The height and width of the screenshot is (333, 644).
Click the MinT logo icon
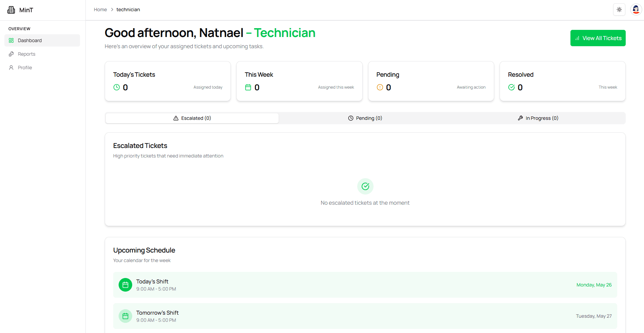point(11,10)
